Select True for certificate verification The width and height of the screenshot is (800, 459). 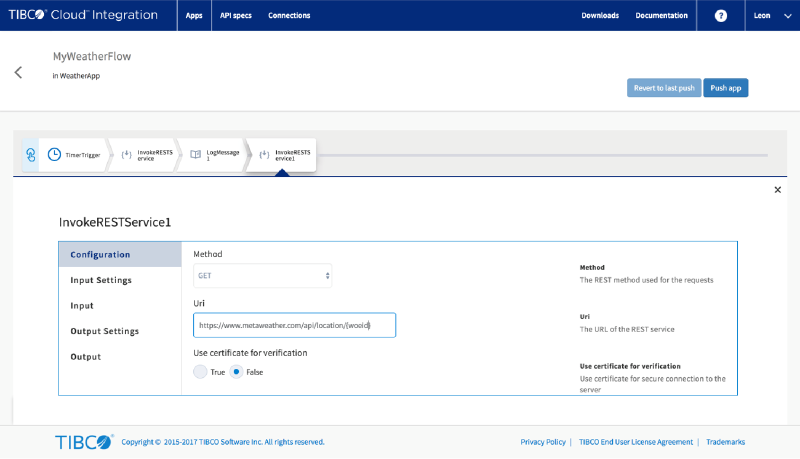pos(200,372)
